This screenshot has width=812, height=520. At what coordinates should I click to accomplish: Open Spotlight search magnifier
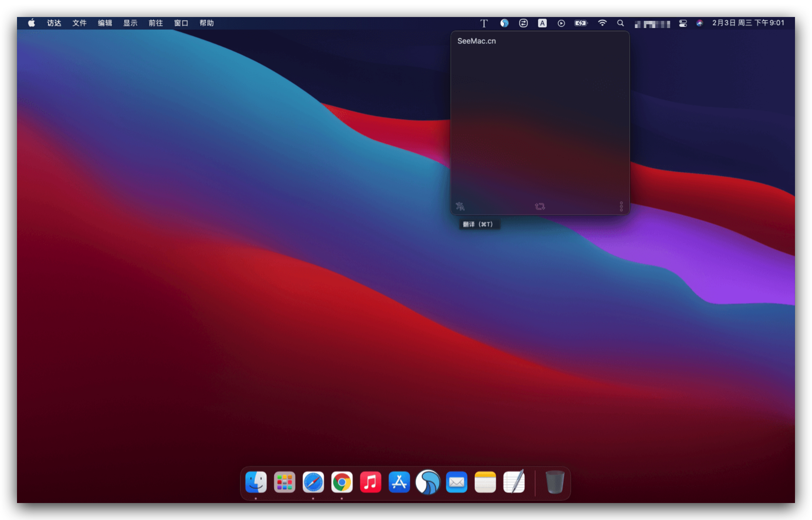pyautogui.click(x=620, y=23)
